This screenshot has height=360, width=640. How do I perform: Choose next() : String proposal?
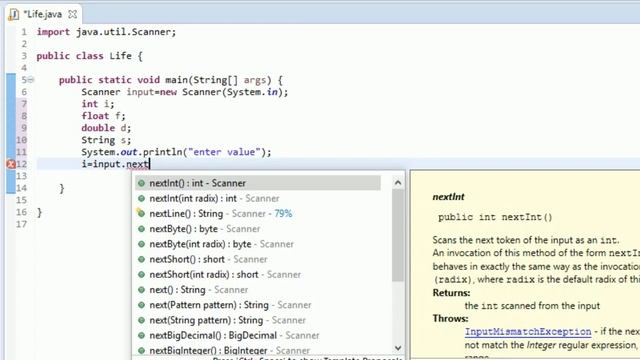coord(258,290)
